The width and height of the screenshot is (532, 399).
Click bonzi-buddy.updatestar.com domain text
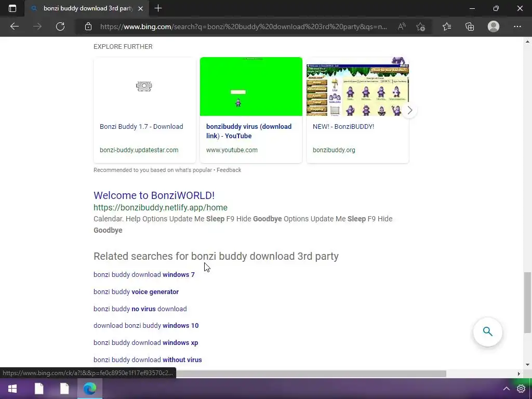[139, 150]
